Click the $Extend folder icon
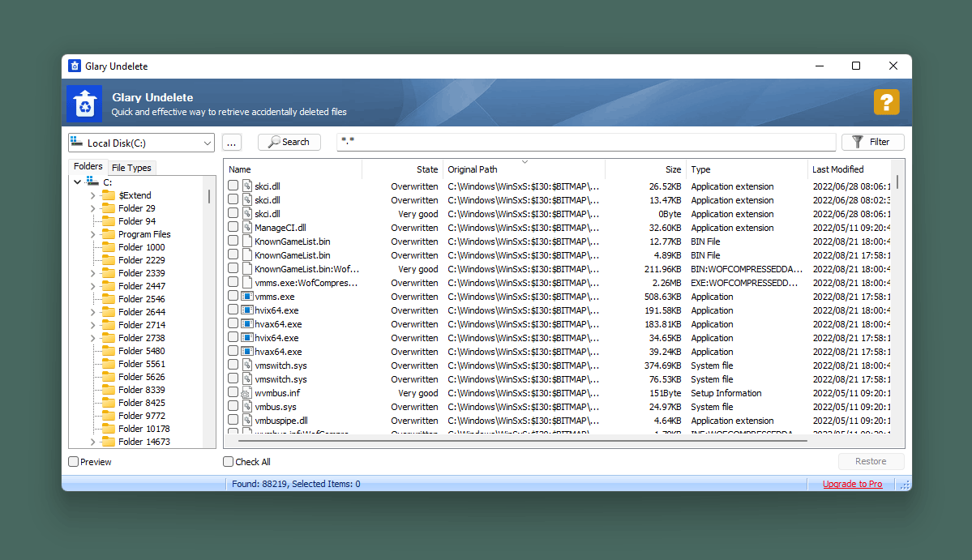 [109, 195]
